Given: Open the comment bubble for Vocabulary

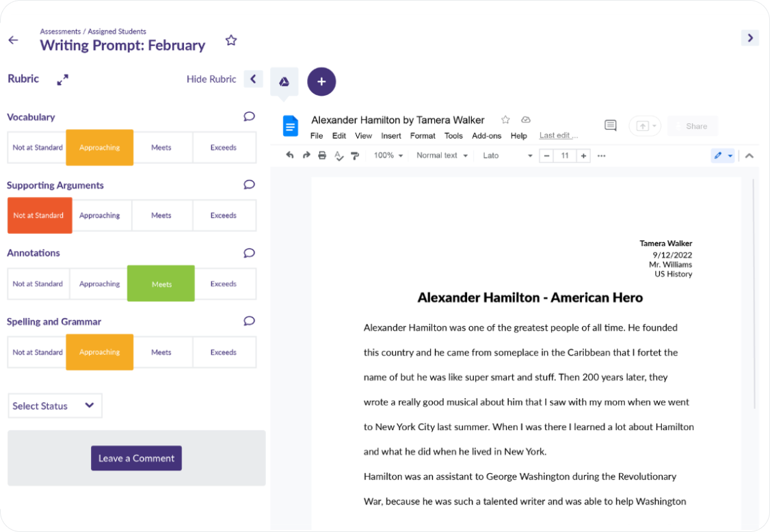Looking at the screenshot, I should (249, 117).
